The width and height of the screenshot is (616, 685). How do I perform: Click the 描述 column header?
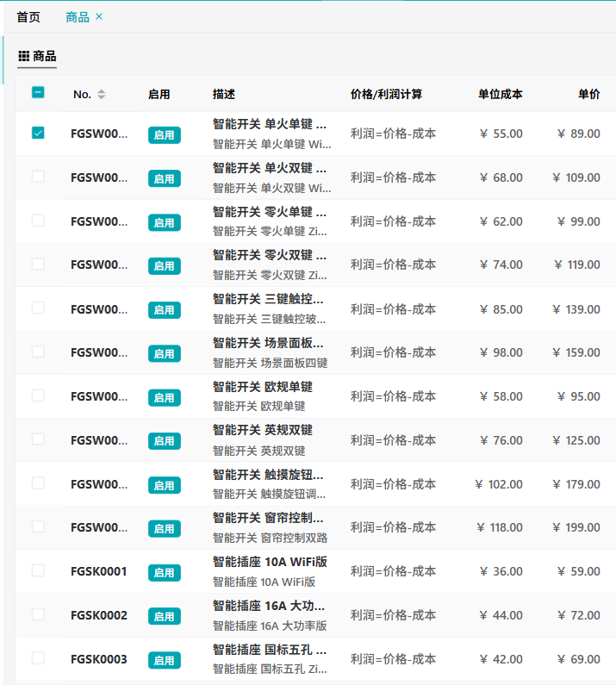pyautogui.click(x=224, y=95)
